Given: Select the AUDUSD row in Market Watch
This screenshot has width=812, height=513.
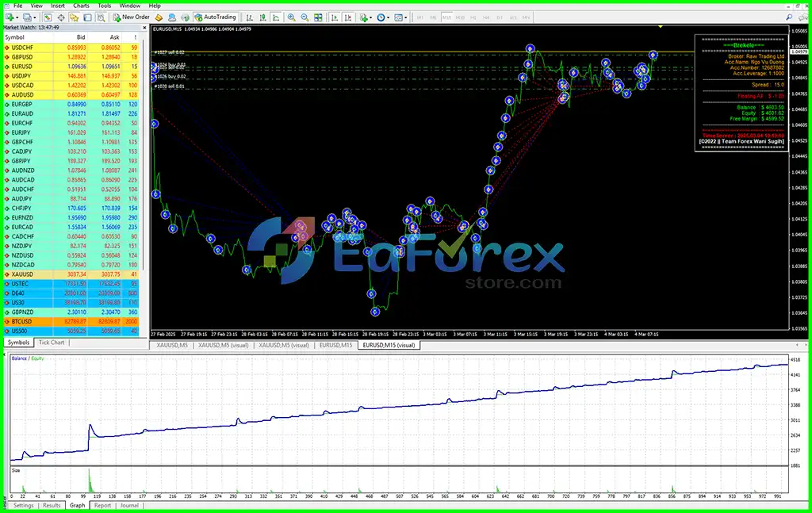Looking at the screenshot, I should 71,94.
